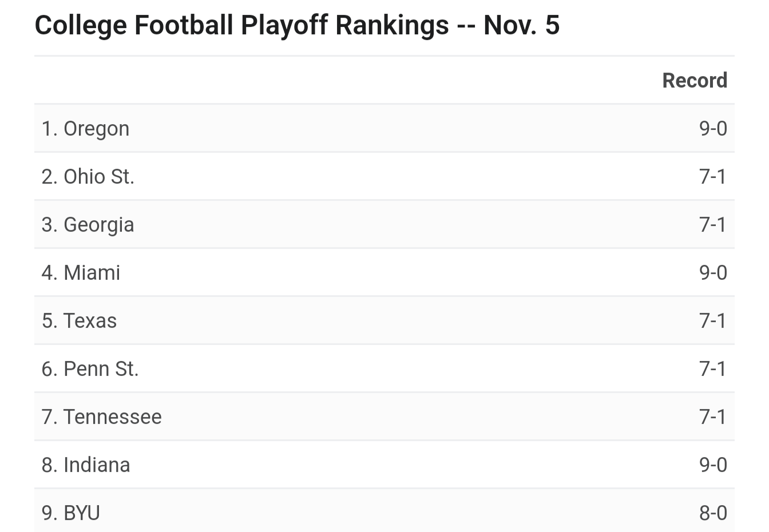Click BYU's 8-0 record cell
Screen dimensions: 769x532
coord(713,513)
